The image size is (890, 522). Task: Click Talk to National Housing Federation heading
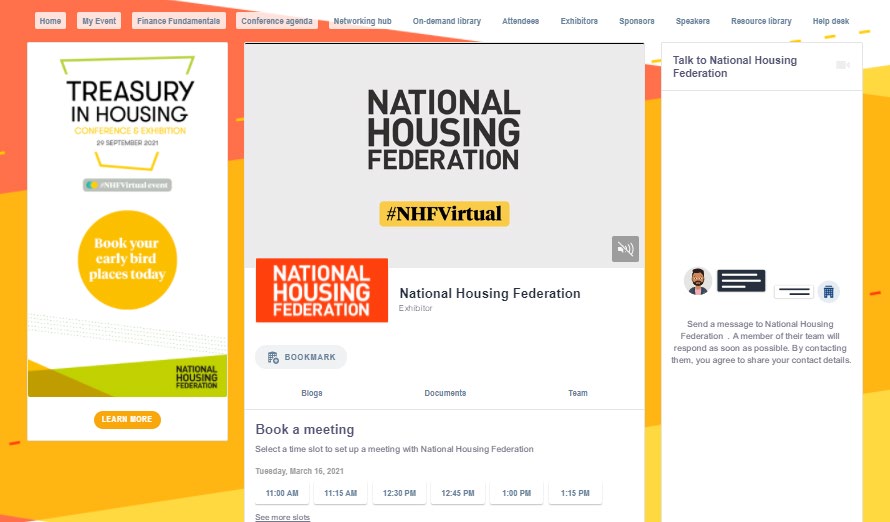click(x=734, y=66)
